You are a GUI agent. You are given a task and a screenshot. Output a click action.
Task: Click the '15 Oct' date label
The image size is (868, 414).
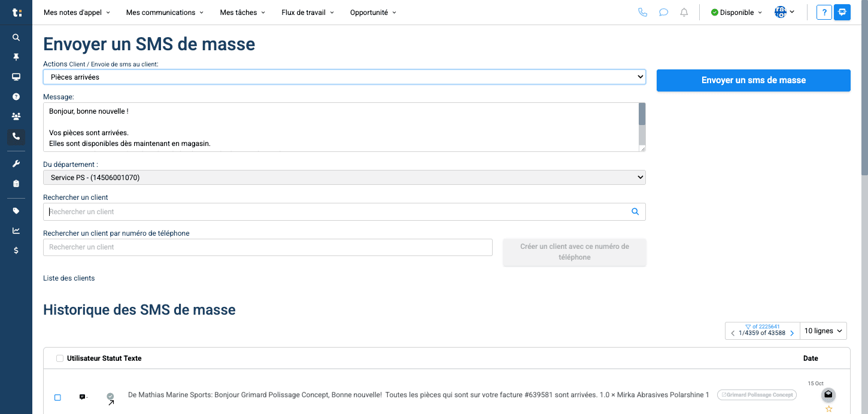tap(815, 383)
